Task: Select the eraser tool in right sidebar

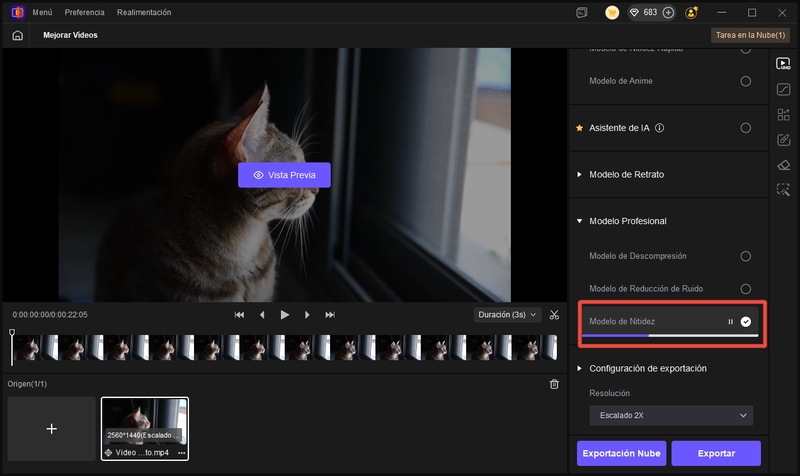Action: click(783, 165)
